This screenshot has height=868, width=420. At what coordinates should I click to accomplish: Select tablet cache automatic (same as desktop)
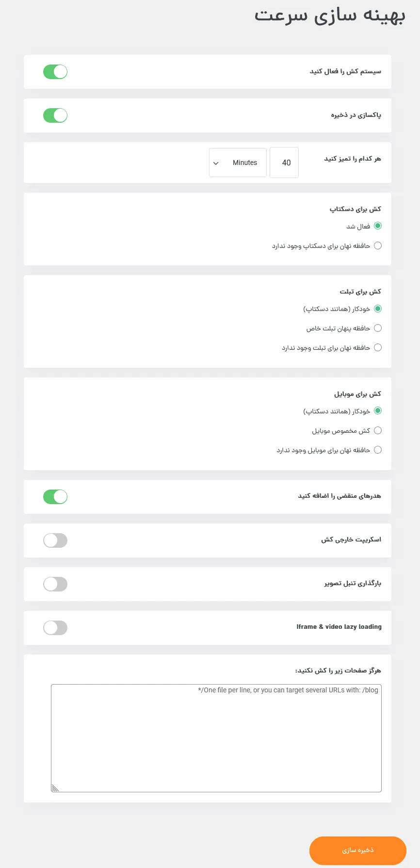pyautogui.click(x=378, y=309)
